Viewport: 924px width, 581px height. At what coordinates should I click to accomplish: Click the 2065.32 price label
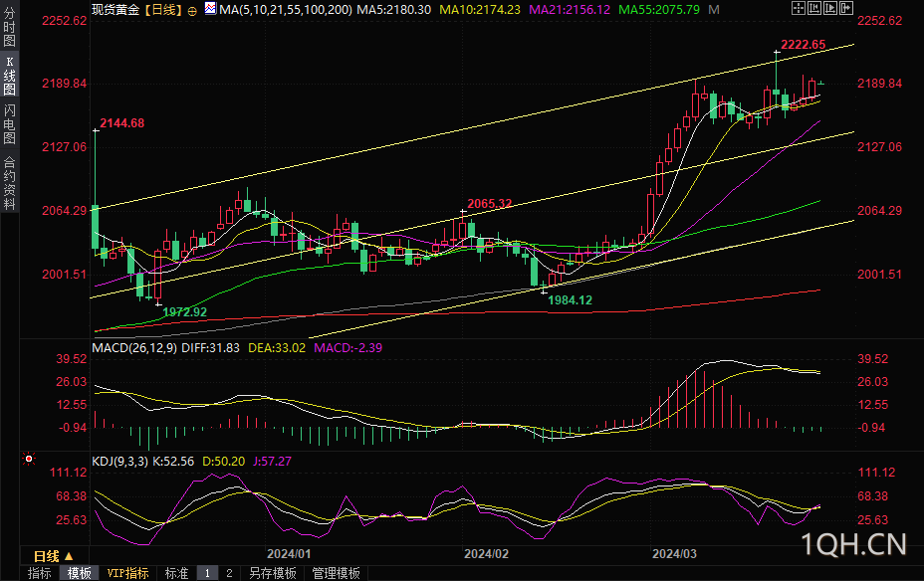click(490, 204)
